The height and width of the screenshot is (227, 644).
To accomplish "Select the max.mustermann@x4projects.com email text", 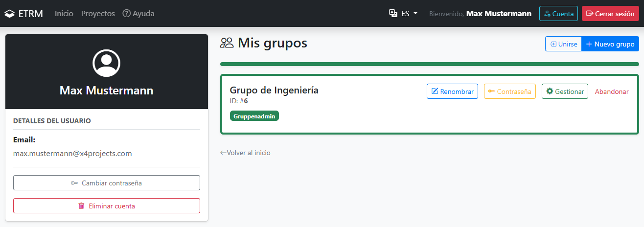I will [x=72, y=154].
